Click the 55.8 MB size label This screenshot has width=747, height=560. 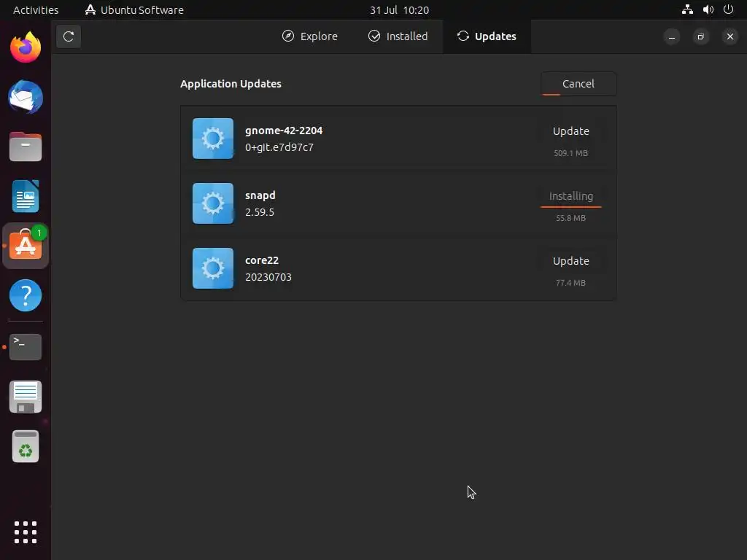pos(570,218)
